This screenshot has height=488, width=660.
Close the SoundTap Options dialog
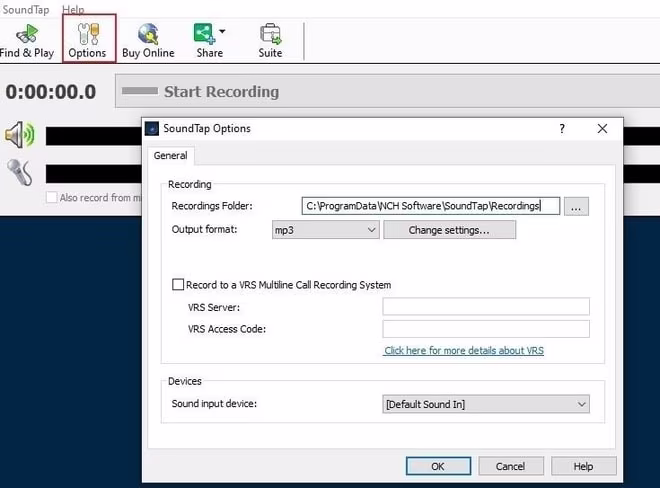pyautogui.click(x=602, y=128)
